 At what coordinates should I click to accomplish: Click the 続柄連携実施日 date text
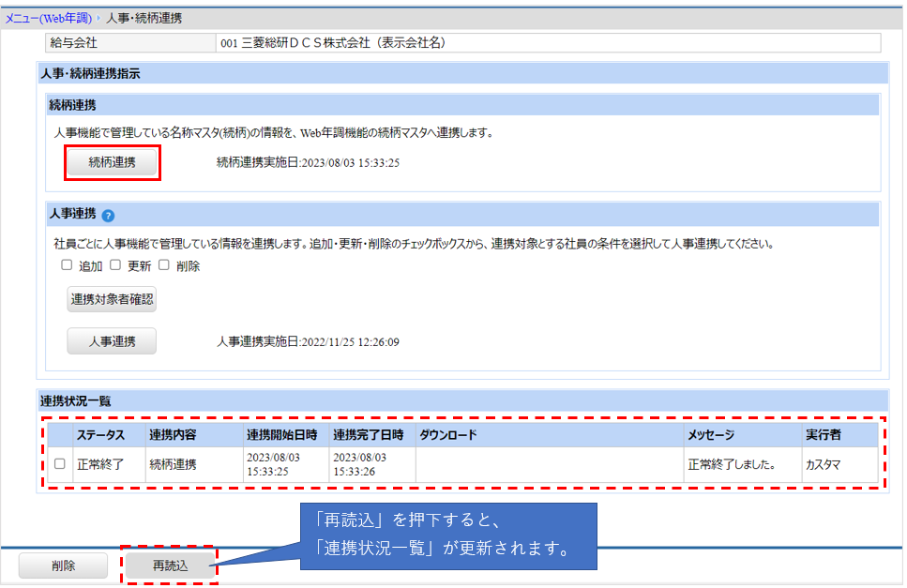click(308, 163)
